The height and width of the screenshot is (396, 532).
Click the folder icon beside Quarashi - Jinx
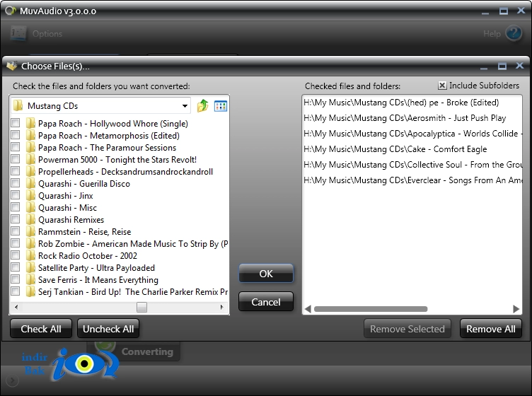pos(30,195)
